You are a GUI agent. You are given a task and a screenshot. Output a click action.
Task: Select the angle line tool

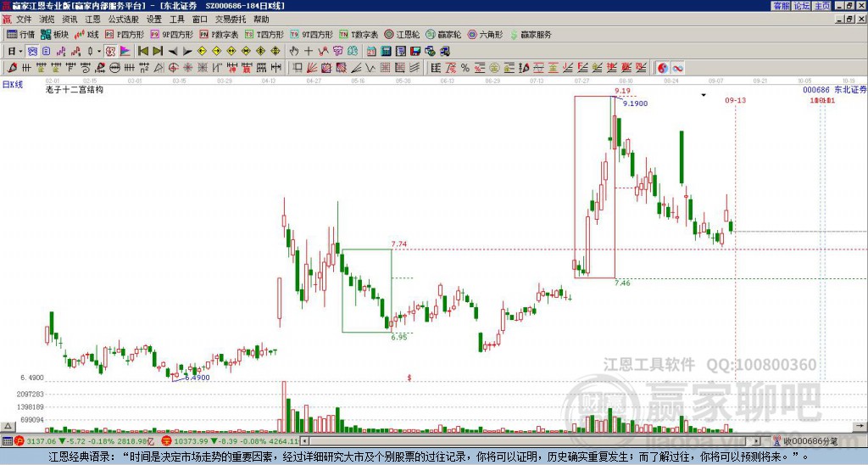(x=356, y=68)
